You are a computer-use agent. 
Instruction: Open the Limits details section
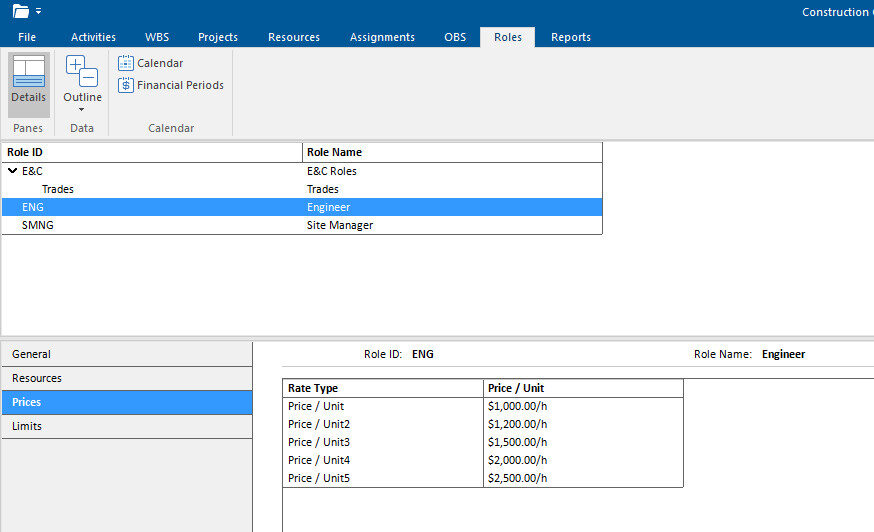tap(127, 426)
